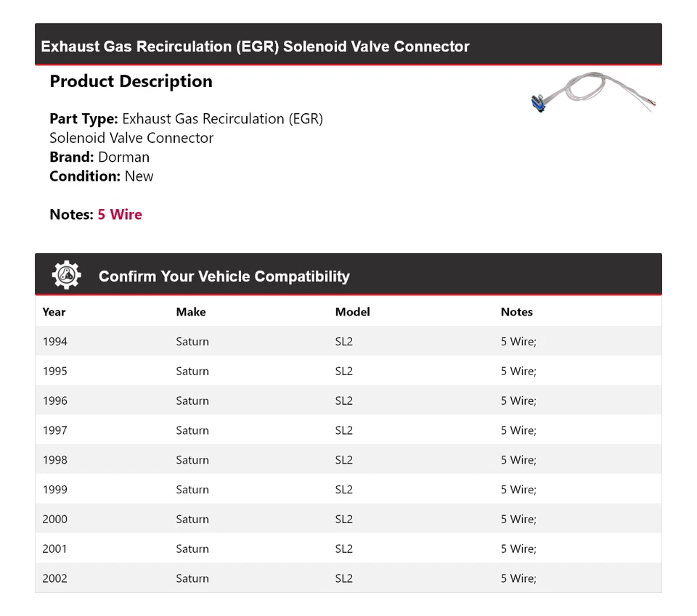Image resolution: width=697 pixels, height=616 pixels.
Task: Click 5 Wire note in 2002 row
Action: click(518, 579)
